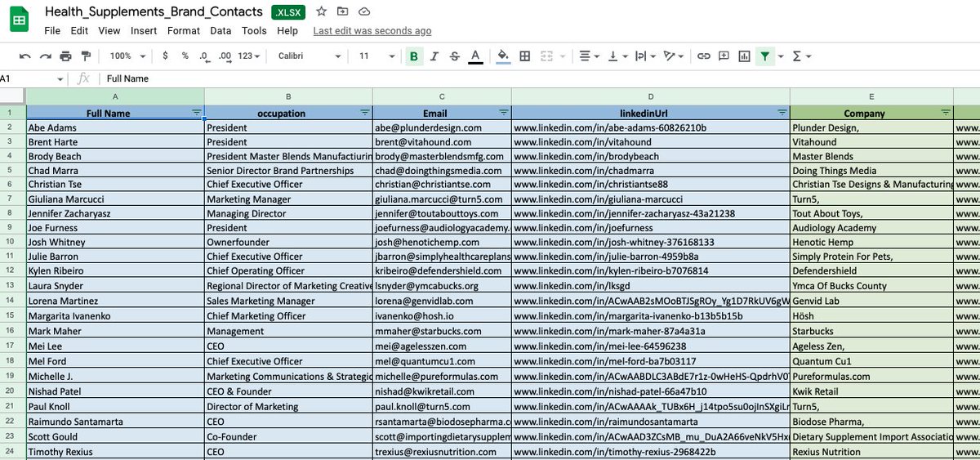Open the Company column filter
Screen dimensions: 980x460
pyautogui.click(x=946, y=113)
